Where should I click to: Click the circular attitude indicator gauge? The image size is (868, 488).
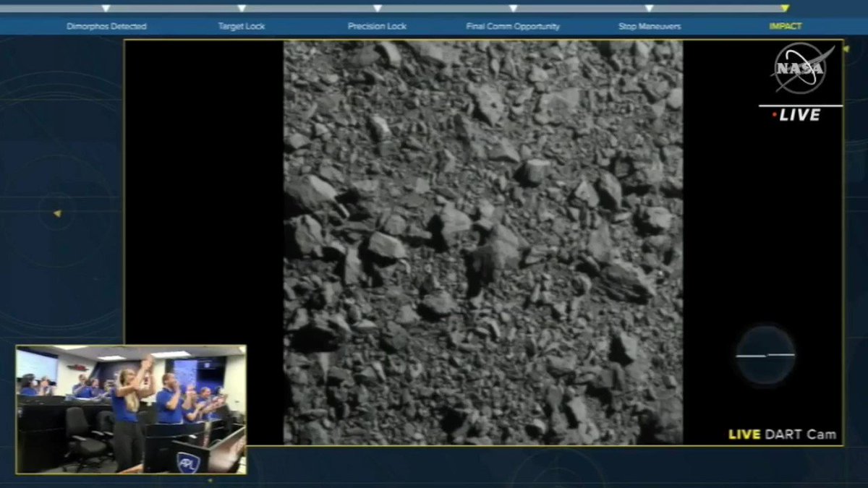tap(765, 355)
